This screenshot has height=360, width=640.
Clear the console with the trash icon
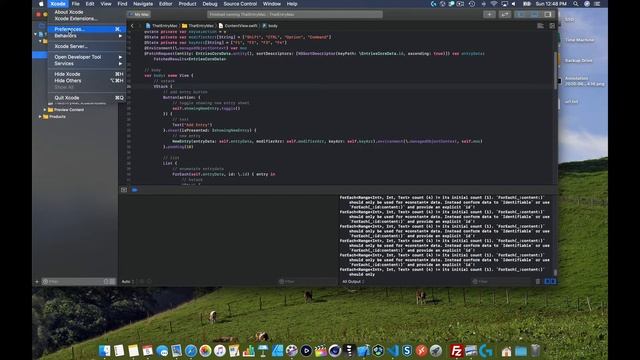tap(538, 282)
